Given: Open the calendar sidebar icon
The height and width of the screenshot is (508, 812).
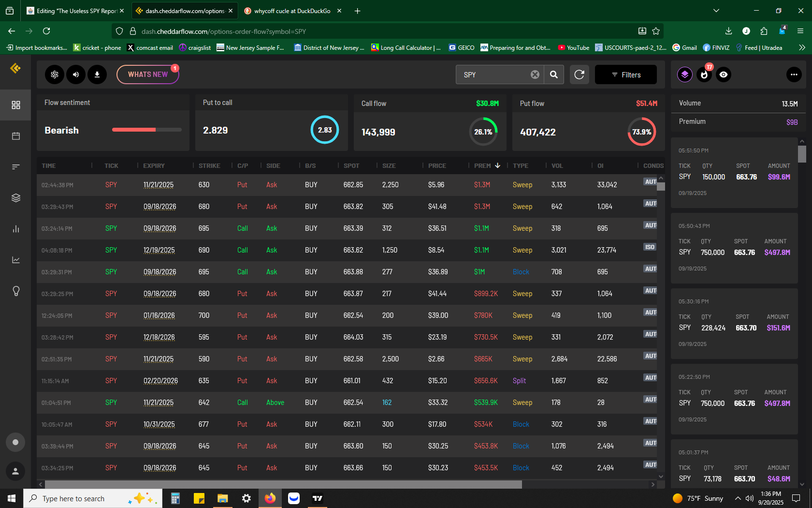Looking at the screenshot, I should (x=16, y=136).
